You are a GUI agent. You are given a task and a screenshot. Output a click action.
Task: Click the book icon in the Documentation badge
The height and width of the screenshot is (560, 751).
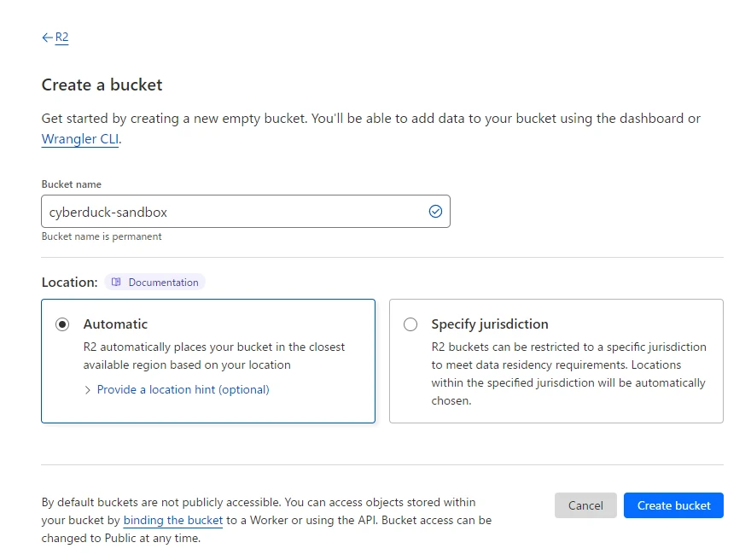[x=116, y=283]
